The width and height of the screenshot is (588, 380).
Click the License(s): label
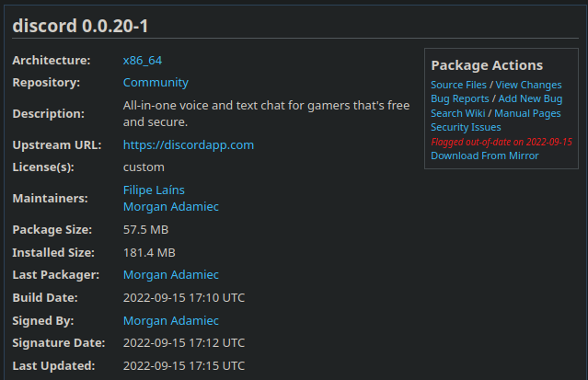(x=43, y=167)
